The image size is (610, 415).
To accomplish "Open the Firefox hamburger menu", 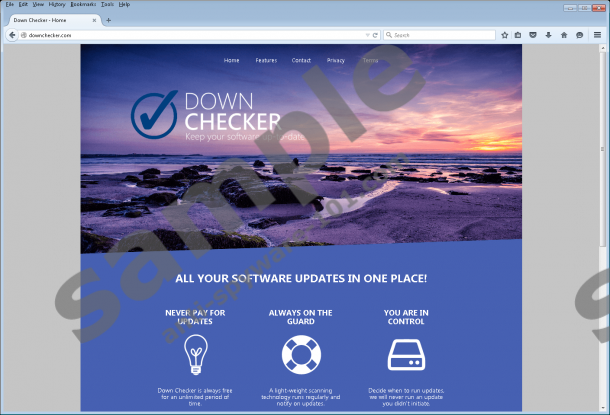I will tap(597, 34).
